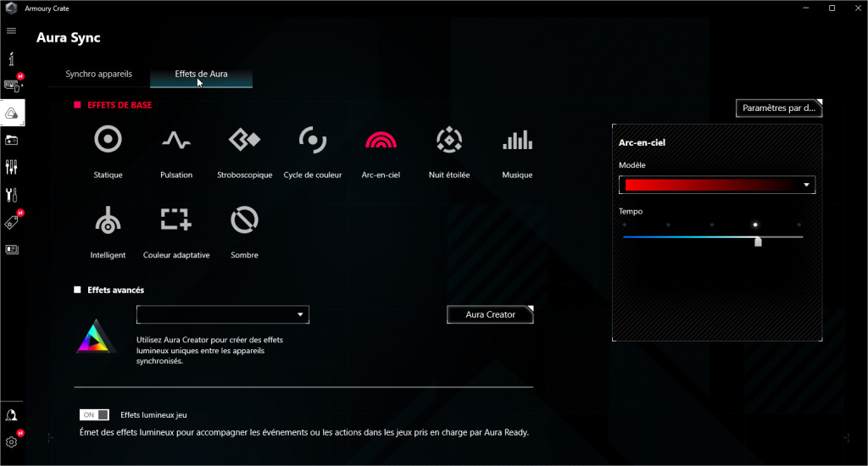868x466 pixels.
Task: Turn off lighting with Sombre icon
Action: coord(244,220)
